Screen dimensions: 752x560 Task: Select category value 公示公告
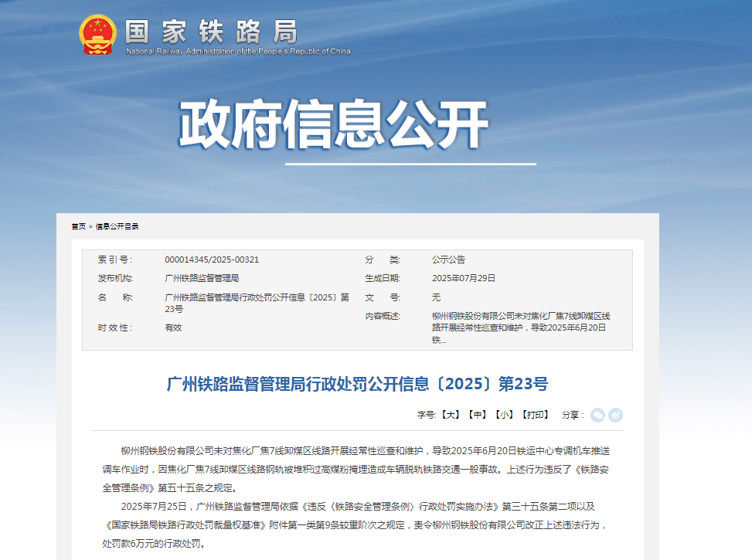point(448,260)
